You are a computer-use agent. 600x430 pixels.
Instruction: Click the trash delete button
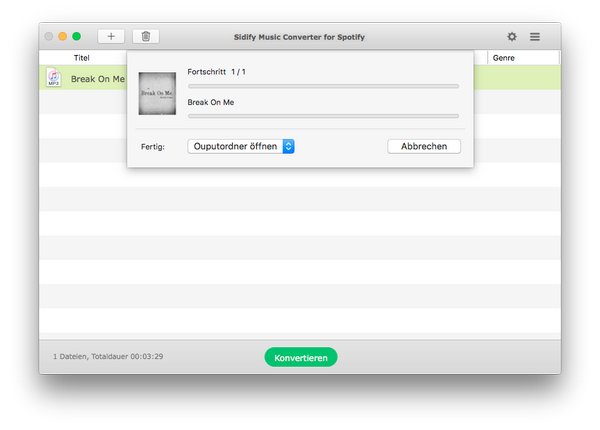click(146, 36)
